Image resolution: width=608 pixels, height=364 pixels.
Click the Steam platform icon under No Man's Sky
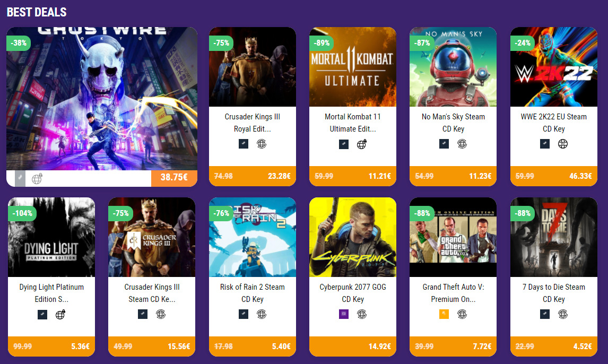click(x=444, y=144)
